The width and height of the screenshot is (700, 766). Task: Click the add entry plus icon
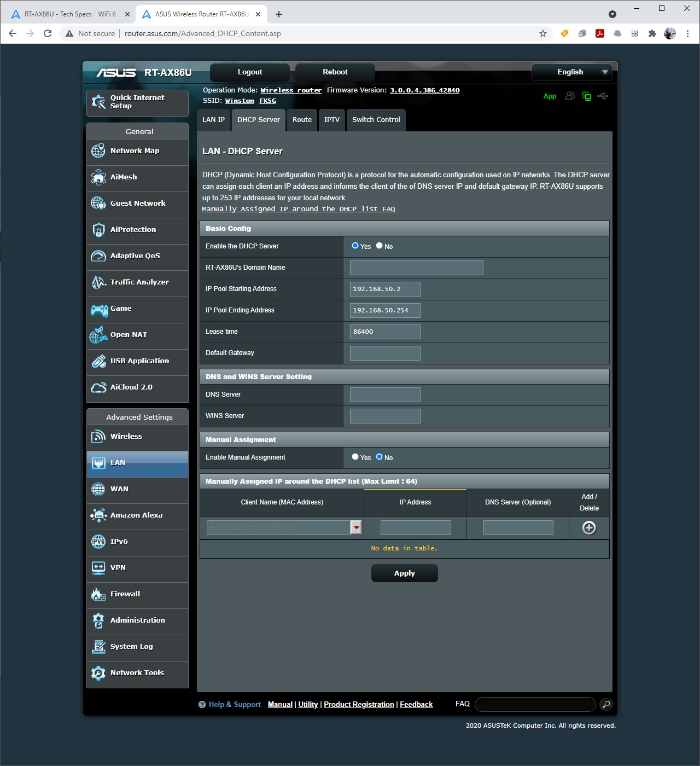pyautogui.click(x=589, y=528)
